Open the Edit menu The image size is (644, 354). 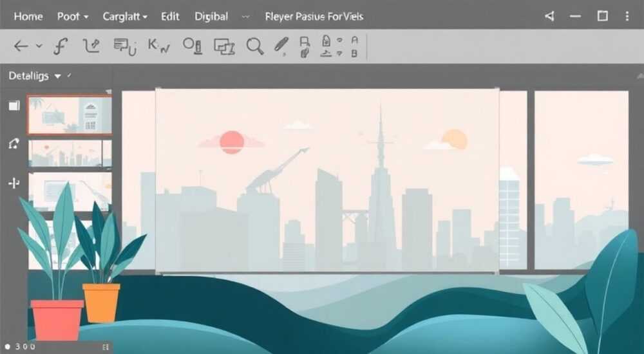(170, 17)
